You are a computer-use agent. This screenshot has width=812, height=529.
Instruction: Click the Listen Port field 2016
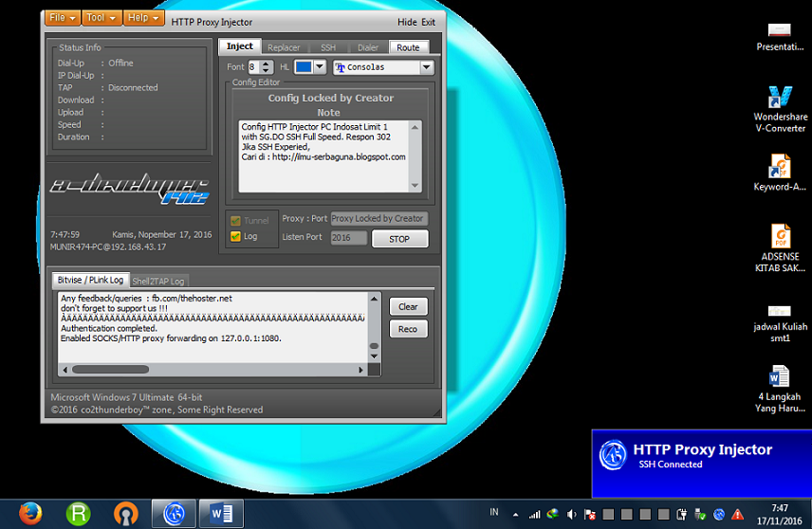348,238
